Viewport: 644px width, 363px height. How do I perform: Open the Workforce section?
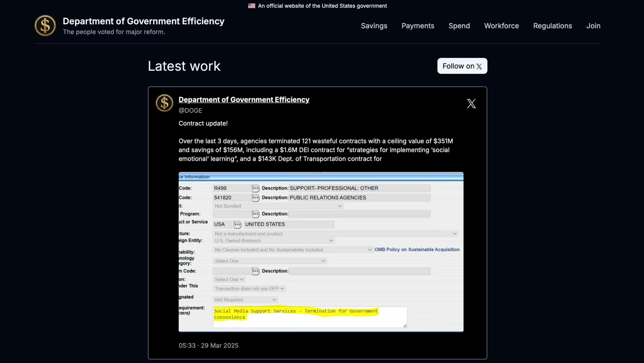501,26
